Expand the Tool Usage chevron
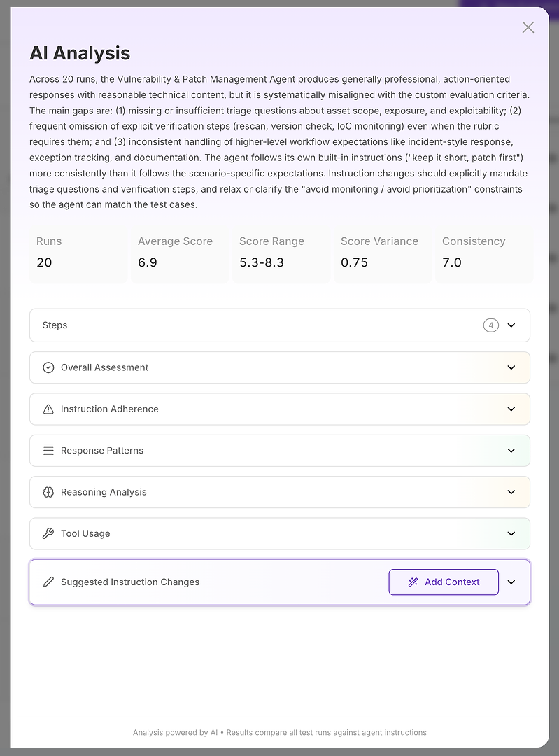This screenshot has width=559, height=756. click(511, 533)
